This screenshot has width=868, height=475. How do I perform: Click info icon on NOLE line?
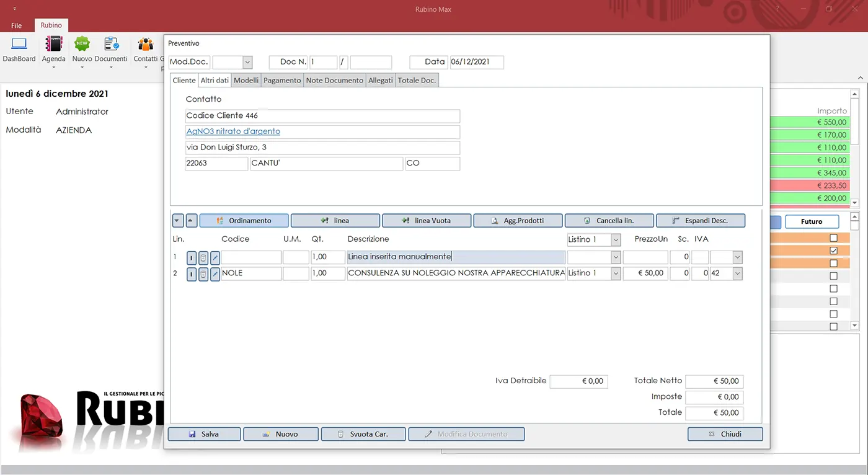[192, 273]
